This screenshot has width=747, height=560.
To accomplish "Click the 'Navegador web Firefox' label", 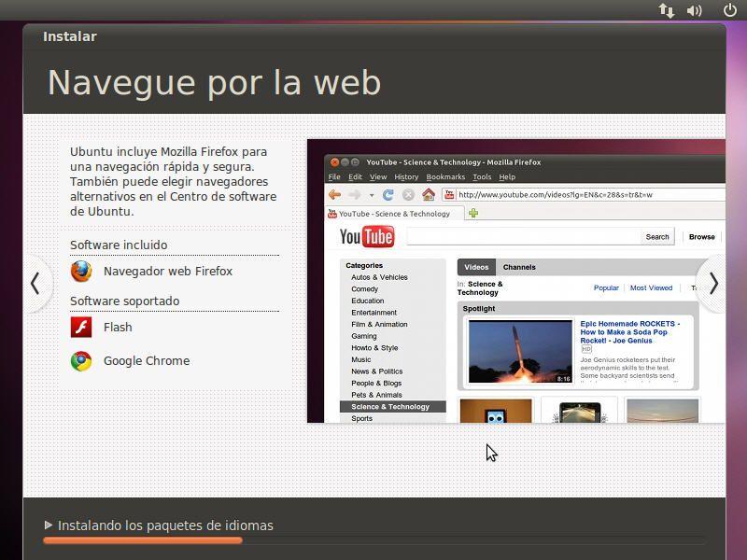I will [x=168, y=272].
